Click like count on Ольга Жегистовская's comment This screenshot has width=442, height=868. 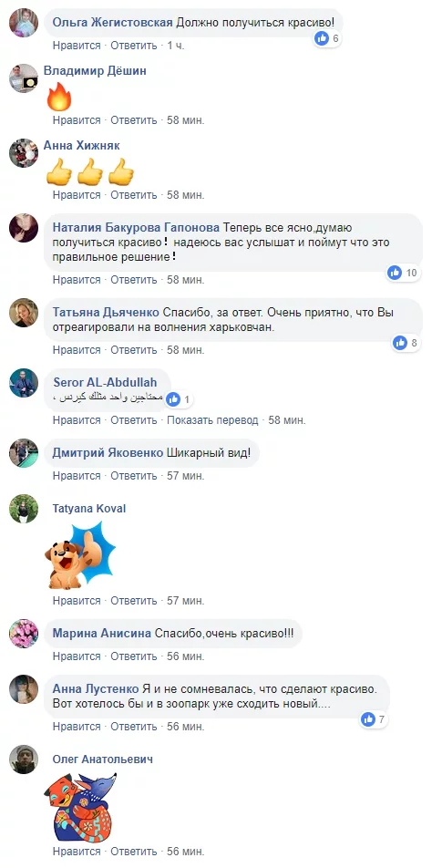click(326, 38)
